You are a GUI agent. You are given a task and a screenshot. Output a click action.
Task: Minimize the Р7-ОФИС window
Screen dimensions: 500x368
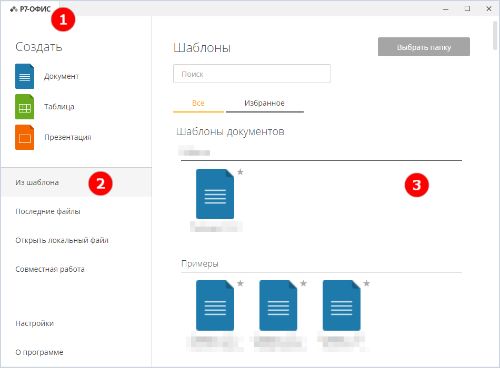(x=446, y=9)
